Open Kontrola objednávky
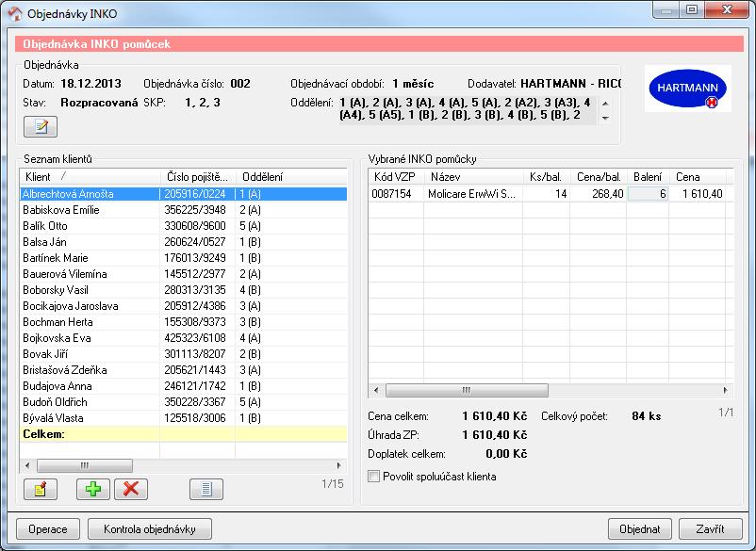 tap(150, 529)
